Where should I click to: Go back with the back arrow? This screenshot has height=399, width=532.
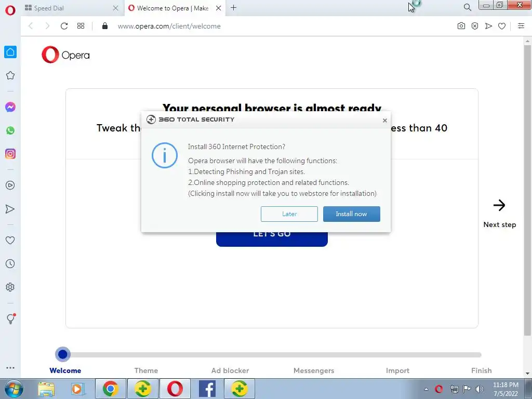pyautogui.click(x=31, y=26)
